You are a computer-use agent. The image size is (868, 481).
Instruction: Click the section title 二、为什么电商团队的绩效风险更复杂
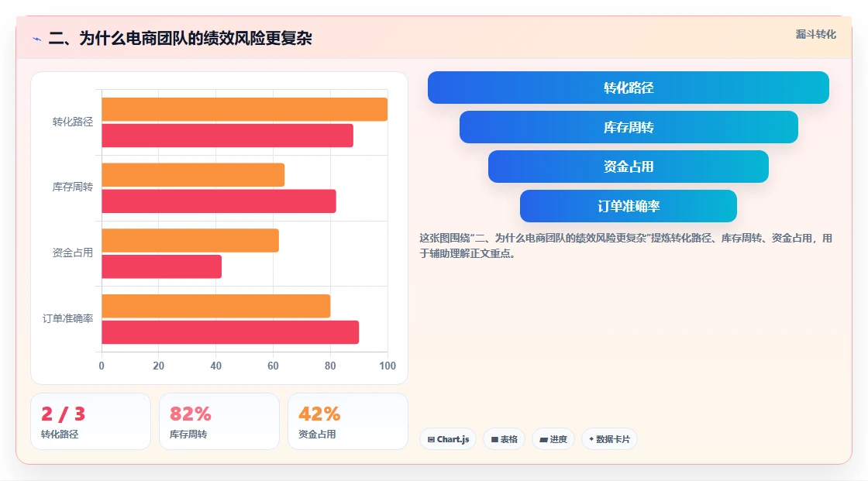click(x=181, y=38)
